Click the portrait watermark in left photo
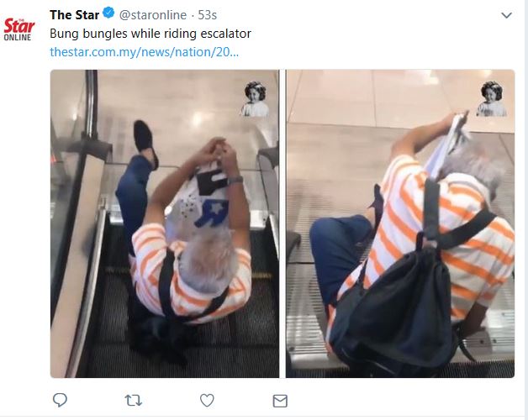The width and height of the screenshot is (528, 420). (254, 99)
